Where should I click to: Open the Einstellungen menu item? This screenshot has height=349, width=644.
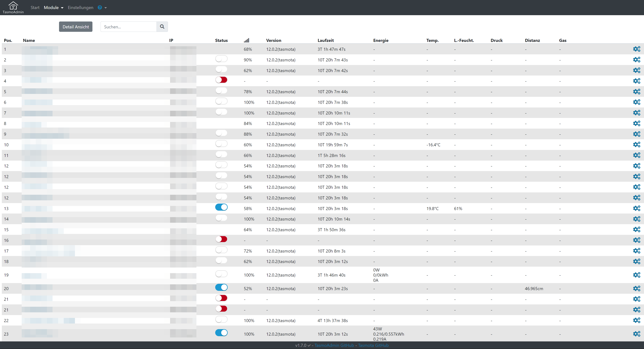[x=81, y=8]
